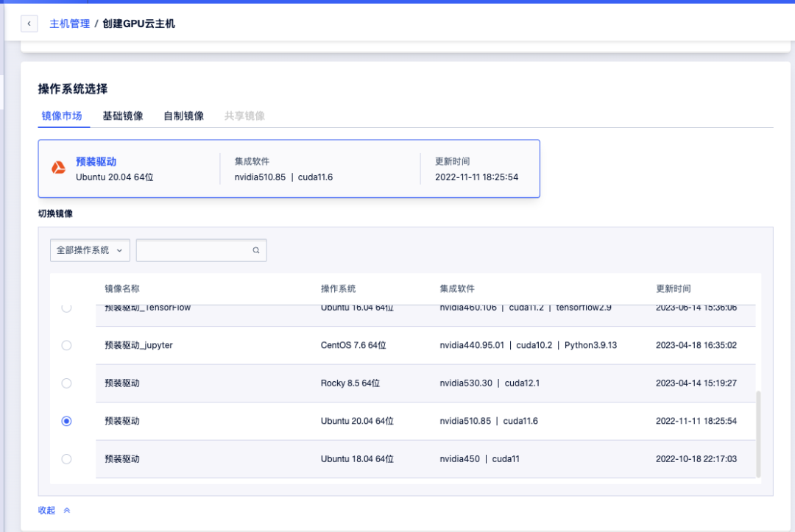
Task: Click Ubuntu 20.04 64位 in the selected card
Action: pos(115,177)
